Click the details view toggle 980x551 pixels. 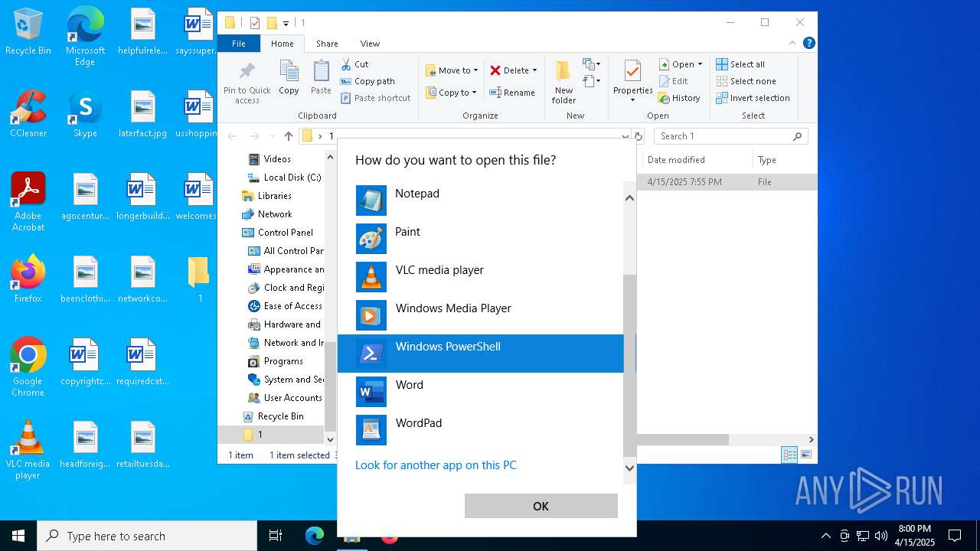789,455
